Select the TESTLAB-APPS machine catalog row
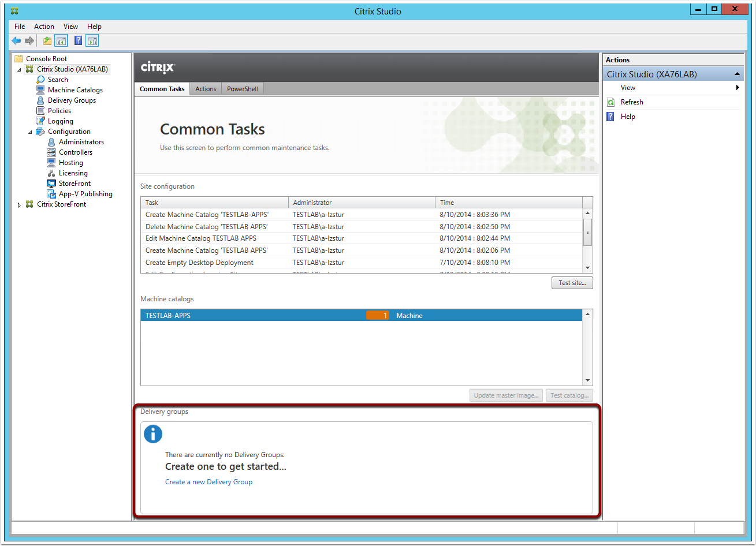This screenshot has width=756, height=546. (x=362, y=316)
